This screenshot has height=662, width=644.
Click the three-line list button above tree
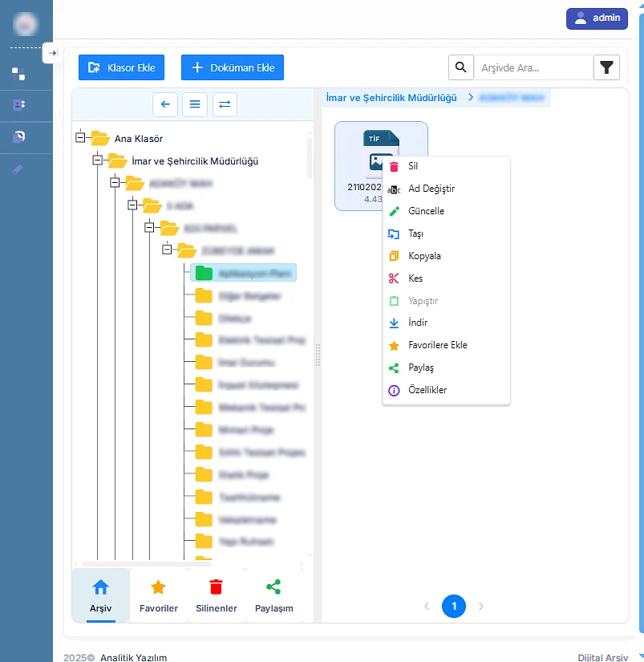click(x=195, y=104)
